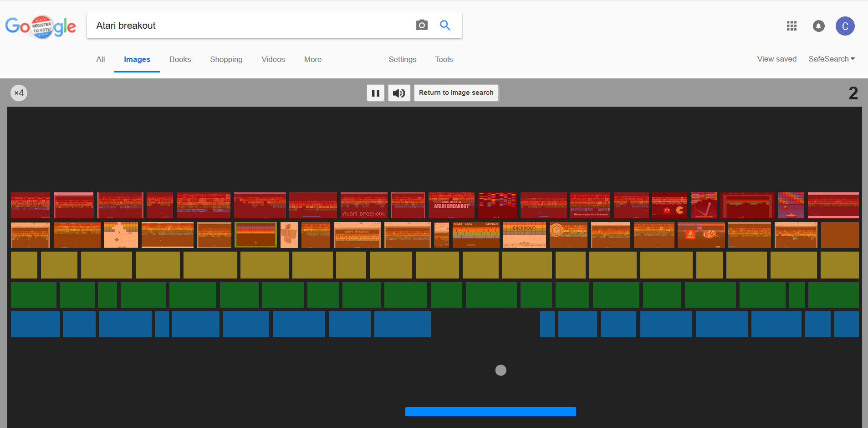Select the Images tab
This screenshot has width=868, height=428.
(137, 60)
